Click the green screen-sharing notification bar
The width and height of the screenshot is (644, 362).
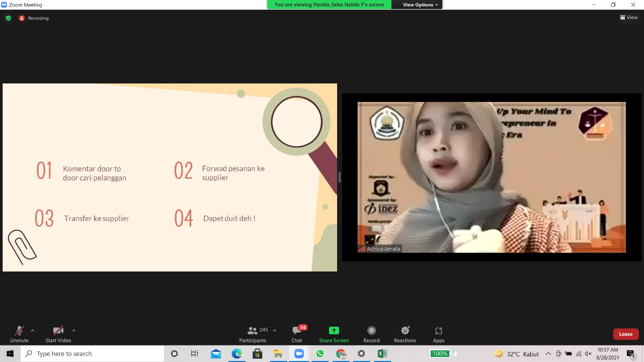pos(329,5)
